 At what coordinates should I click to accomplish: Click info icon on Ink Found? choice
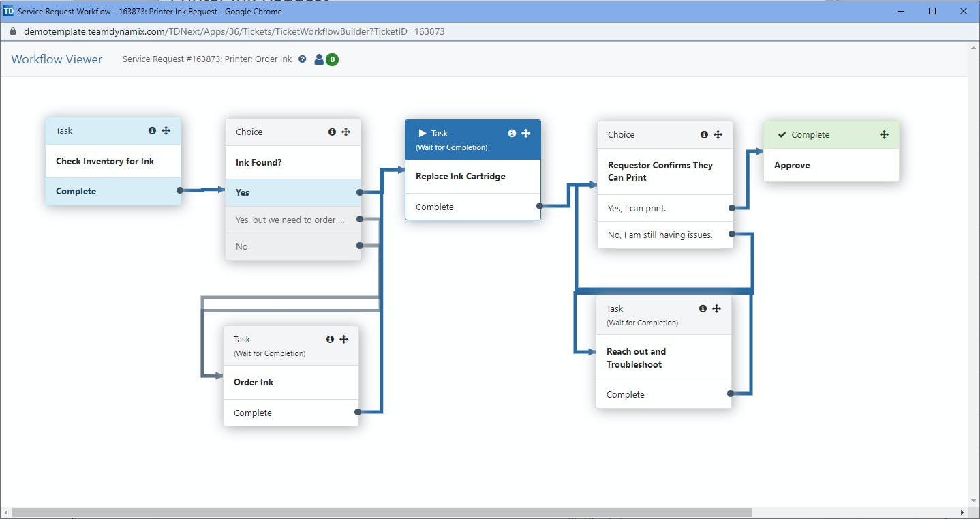pyautogui.click(x=332, y=132)
